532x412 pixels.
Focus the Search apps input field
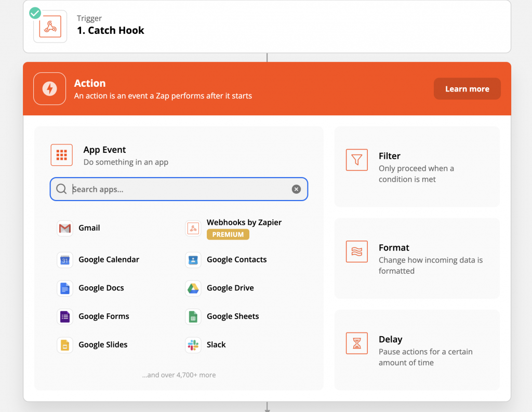coord(179,189)
